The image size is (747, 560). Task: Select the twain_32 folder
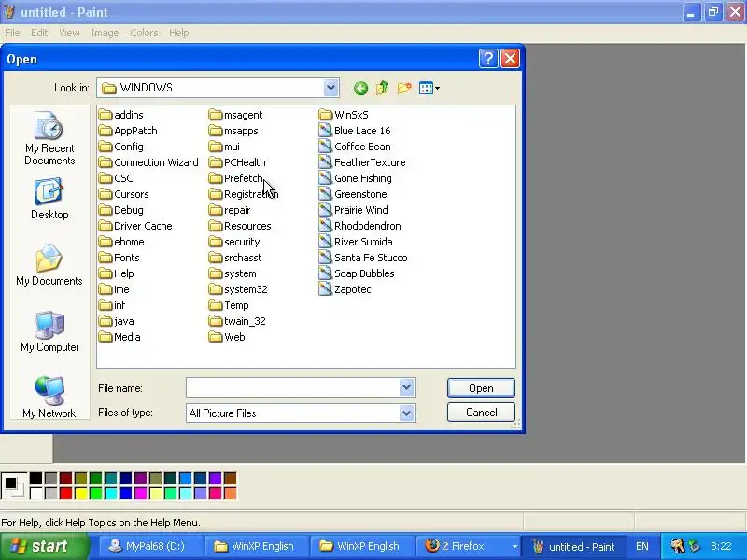[x=237, y=321]
